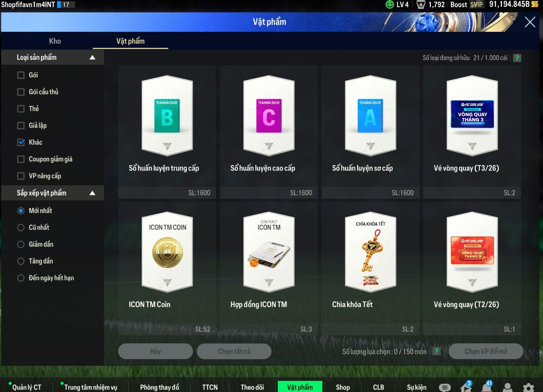Open the profile person icon
The height and width of the screenshot is (392, 543).
coord(507,387)
